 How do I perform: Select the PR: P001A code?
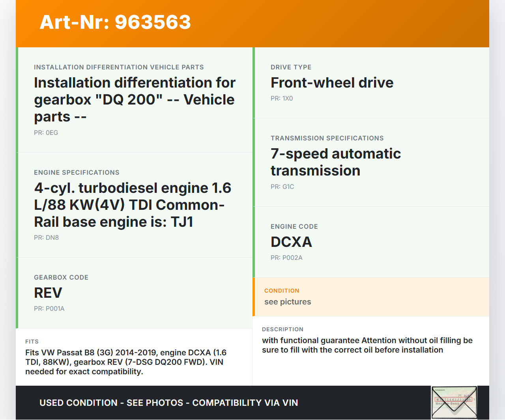pos(49,309)
